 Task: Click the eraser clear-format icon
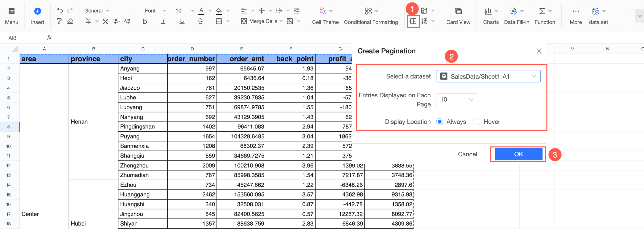click(x=70, y=21)
